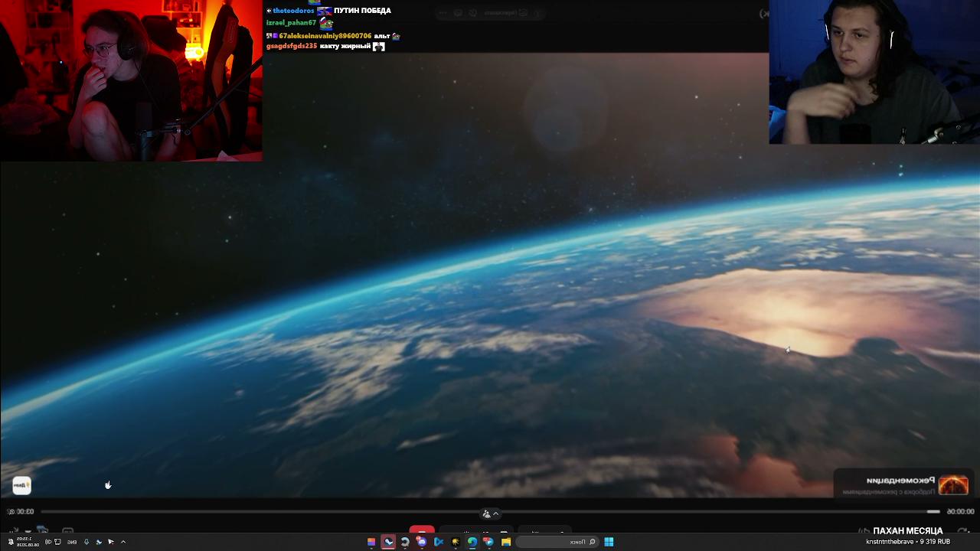This screenshot has height=551, width=980.
Task: Select chat username izrael_pahan67
Action: point(291,23)
